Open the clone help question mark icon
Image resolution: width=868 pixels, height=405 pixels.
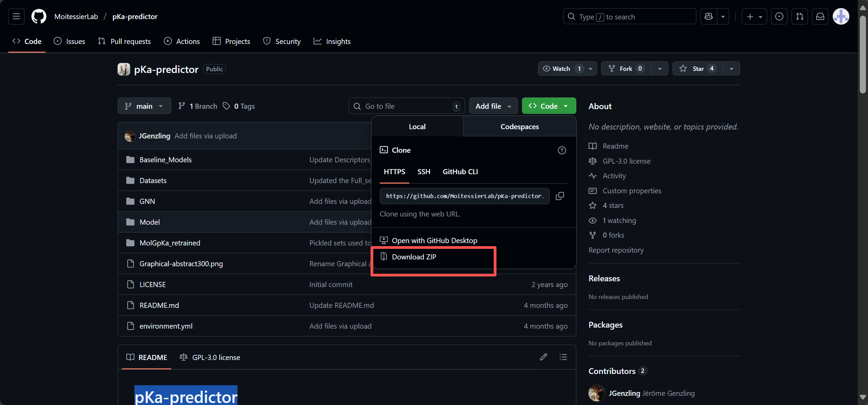point(562,150)
